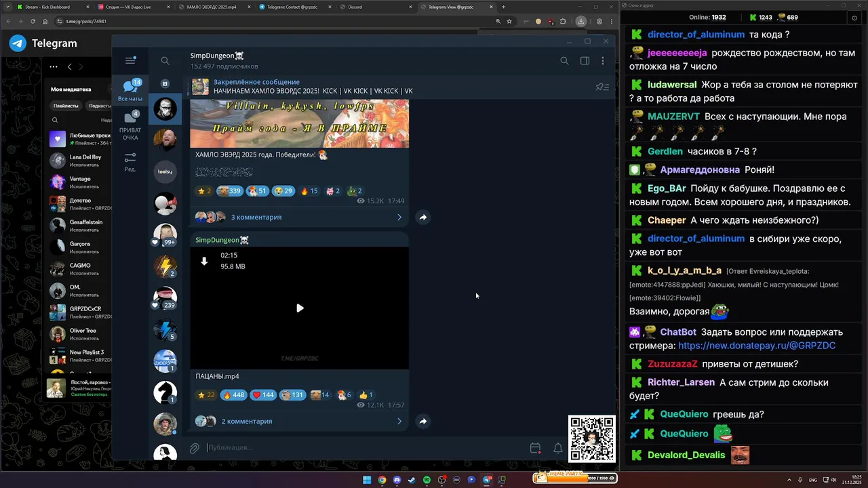Open a new browser tab

(503, 7)
